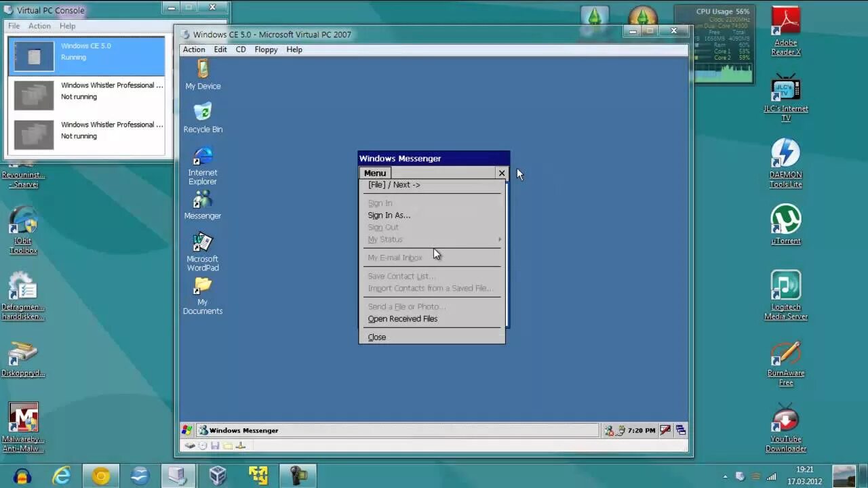868x488 pixels.
Task: Launch the BurnAware Free shortcut
Action: 786,364
